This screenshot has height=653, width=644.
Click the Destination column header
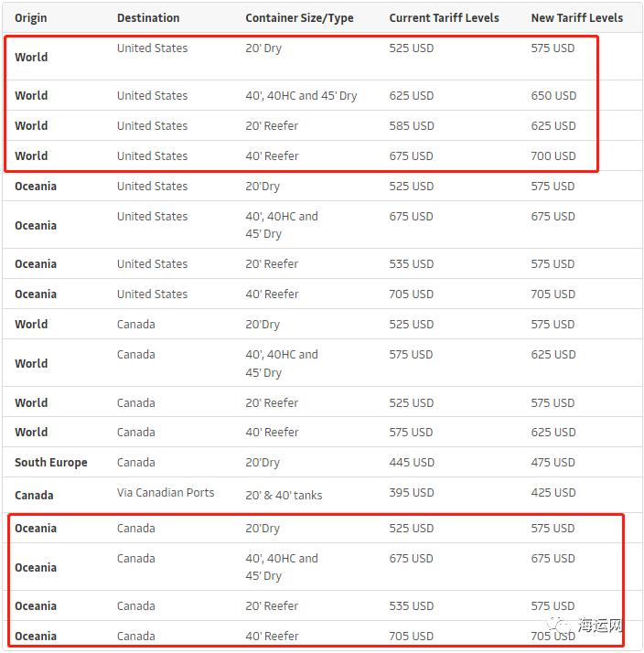point(148,17)
